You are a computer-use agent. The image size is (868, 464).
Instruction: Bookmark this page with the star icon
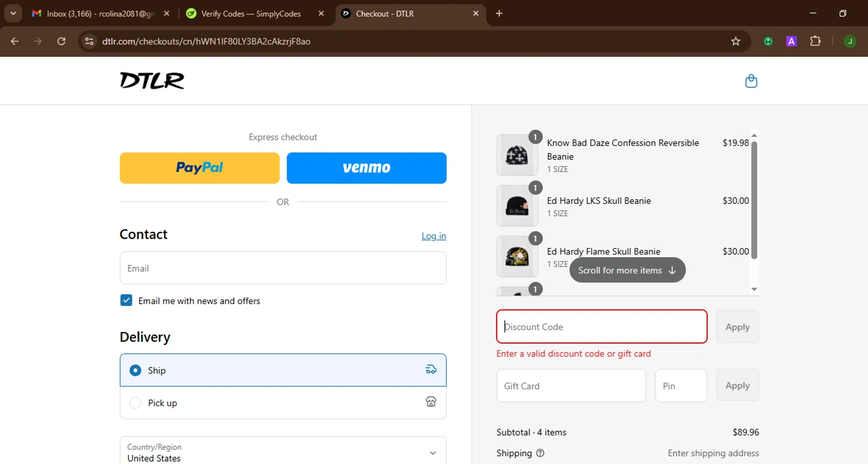click(735, 41)
